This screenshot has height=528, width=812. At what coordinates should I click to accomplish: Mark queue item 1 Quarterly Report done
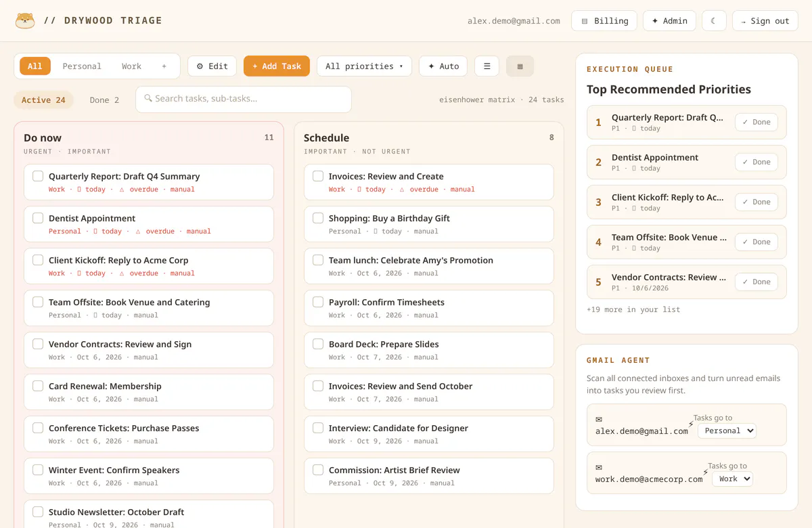pos(757,122)
